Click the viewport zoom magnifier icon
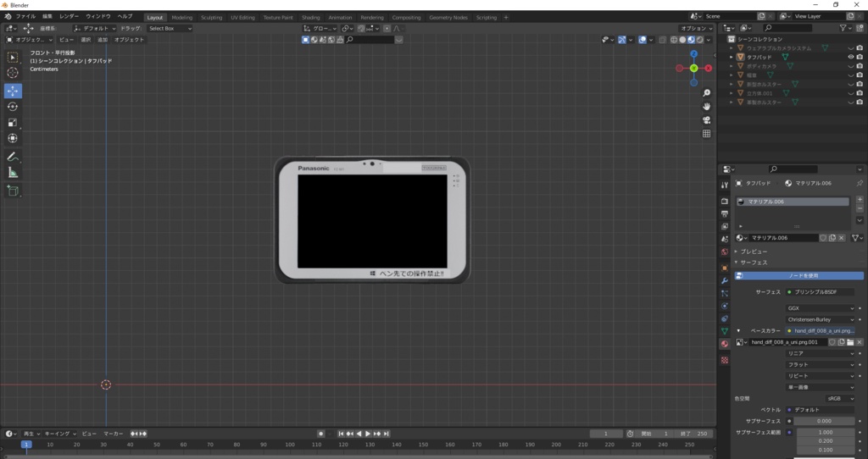 point(706,93)
